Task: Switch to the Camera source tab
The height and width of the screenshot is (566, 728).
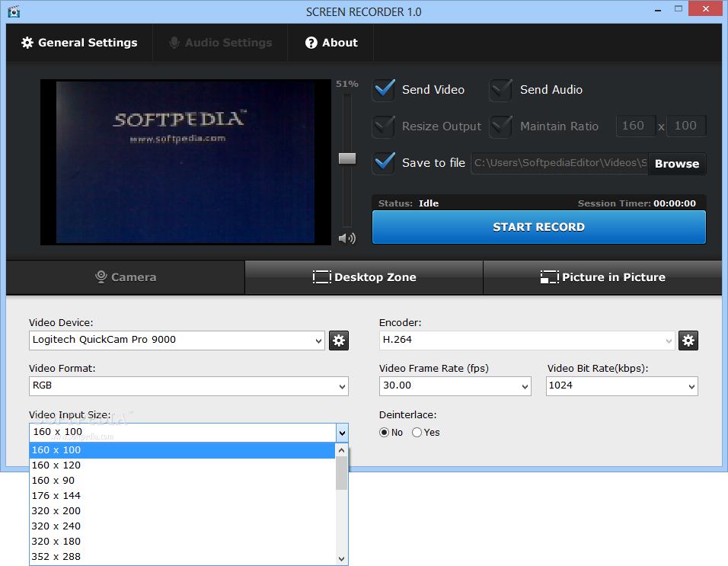Action: (x=126, y=277)
